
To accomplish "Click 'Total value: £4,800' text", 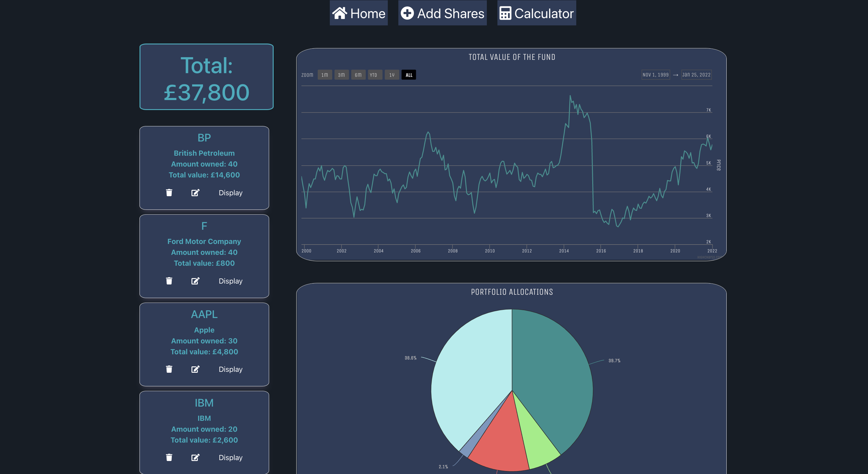I will pyautogui.click(x=204, y=352).
